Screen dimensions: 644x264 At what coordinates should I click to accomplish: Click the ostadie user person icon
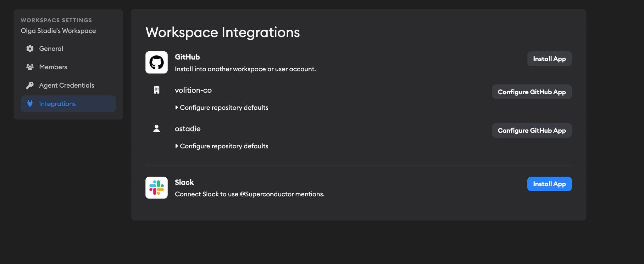coord(156,129)
